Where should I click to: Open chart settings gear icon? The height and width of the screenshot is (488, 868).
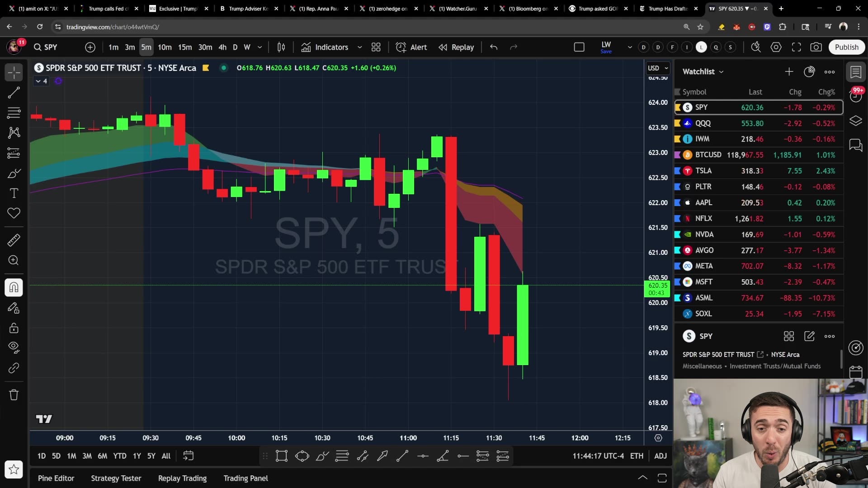(x=776, y=47)
